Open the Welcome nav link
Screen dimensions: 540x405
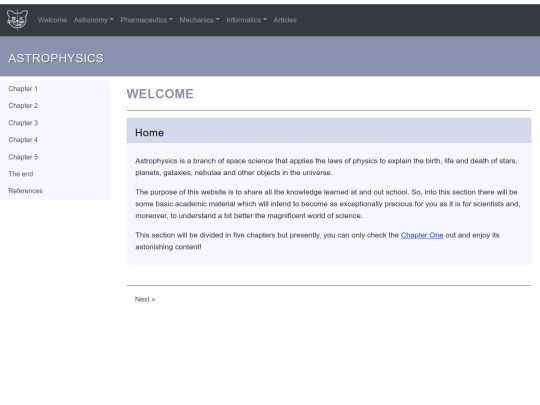52,20
